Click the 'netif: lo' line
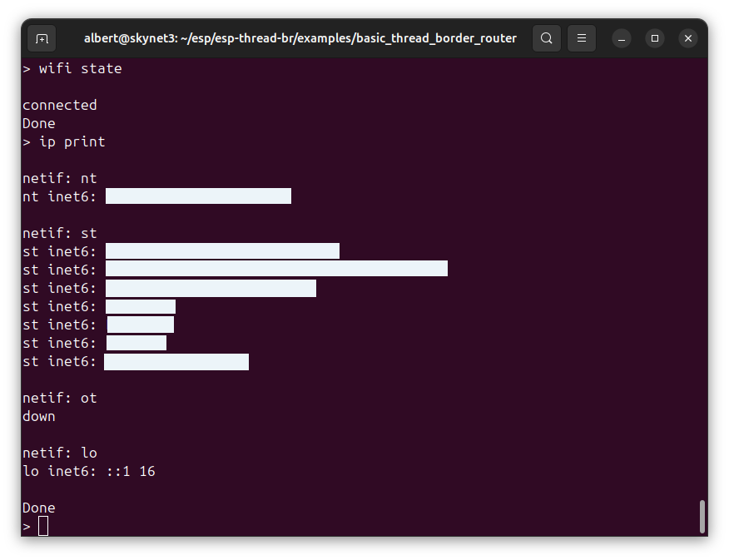The height and width of the screenshot is (560, 729). 59,453
